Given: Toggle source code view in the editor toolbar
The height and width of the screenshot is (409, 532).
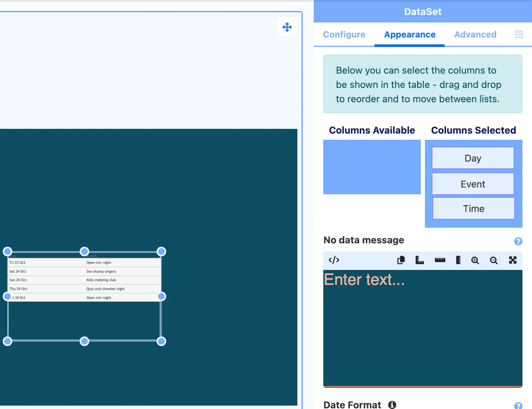Looking at the screenshot, I should tap(334, 260).
